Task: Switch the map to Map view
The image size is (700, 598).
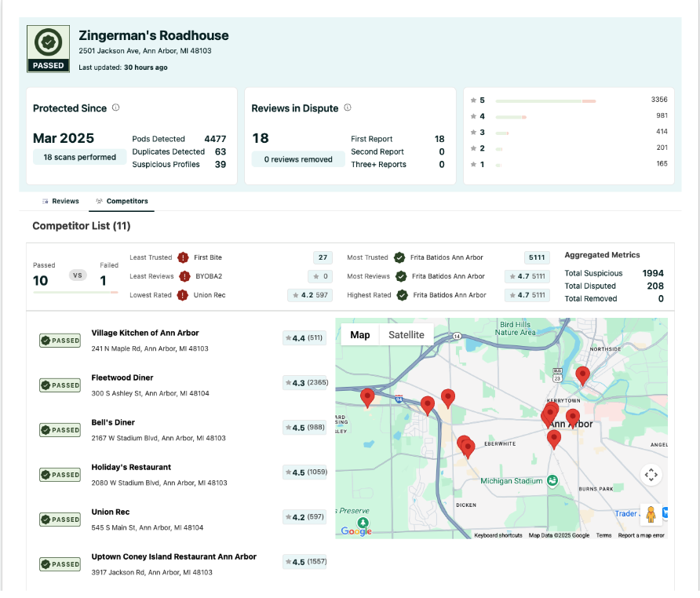Action: click(360, 335)
